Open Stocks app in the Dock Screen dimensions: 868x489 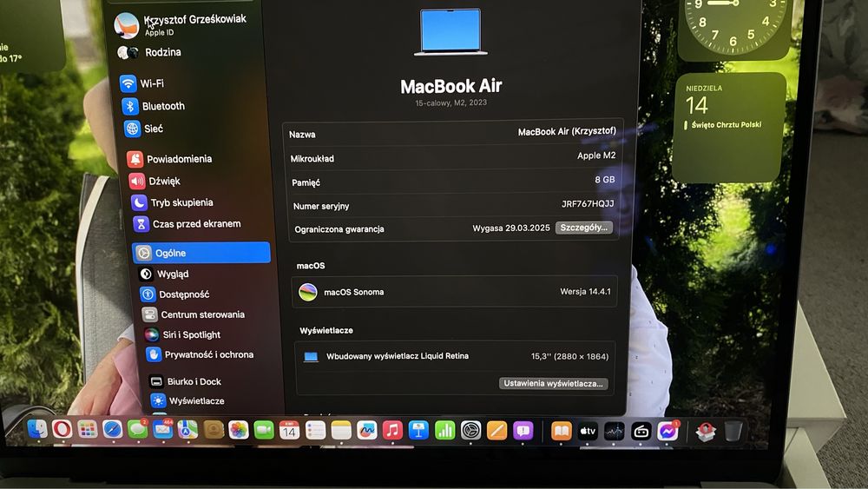(614, 431)
